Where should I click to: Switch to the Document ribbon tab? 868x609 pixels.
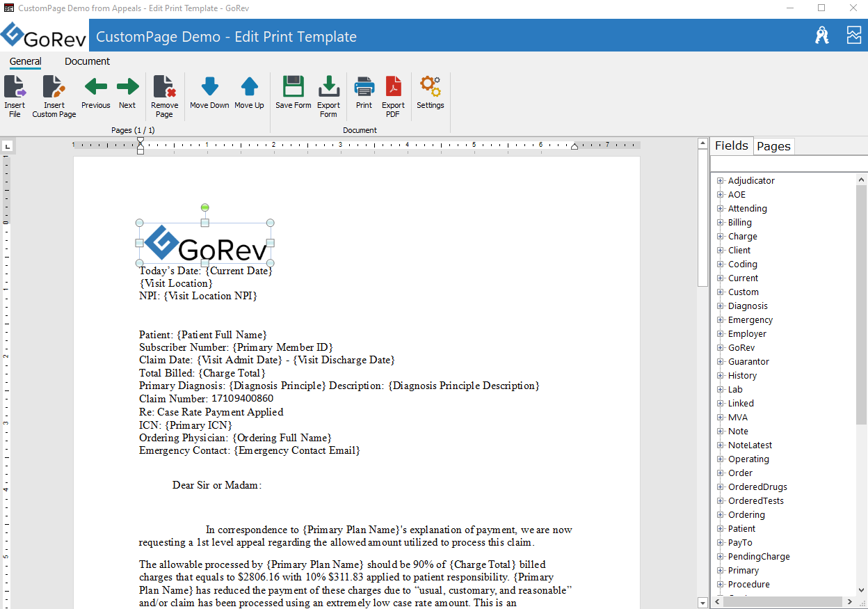[88, 61]
